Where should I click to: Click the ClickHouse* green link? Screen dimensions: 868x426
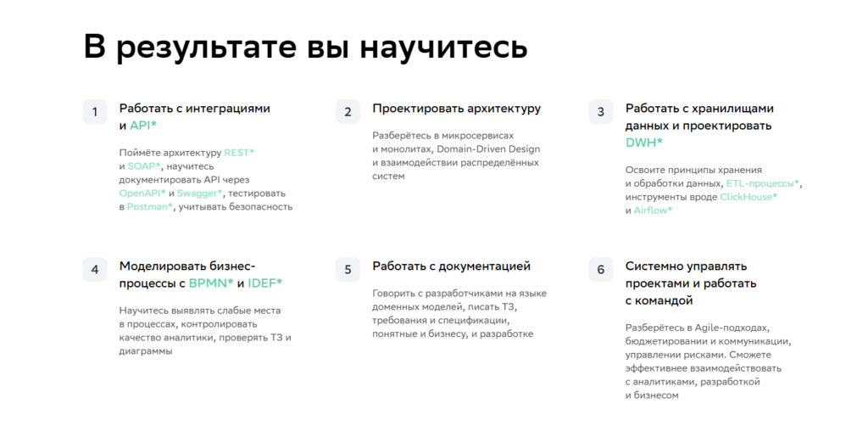point(748,197)
